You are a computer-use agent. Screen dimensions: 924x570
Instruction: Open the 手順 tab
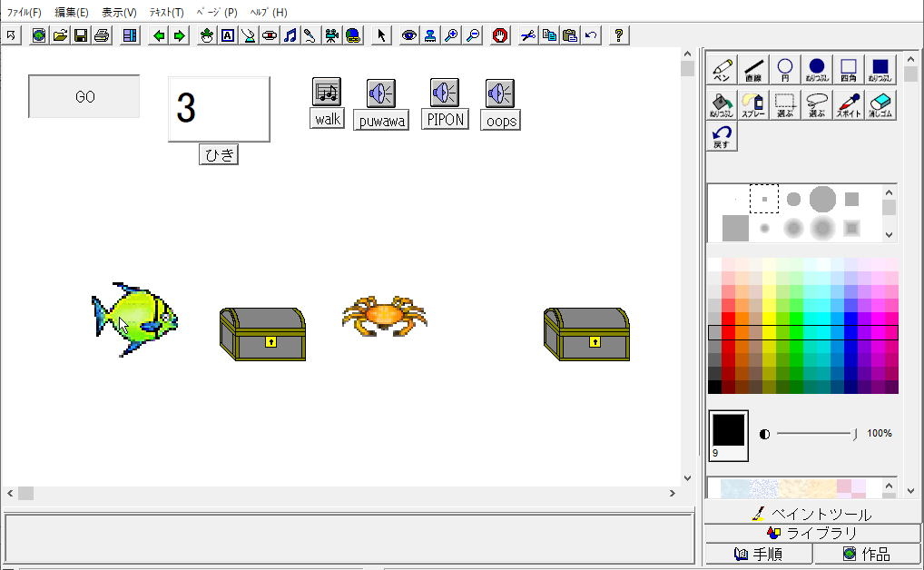(x=759, y=554)
